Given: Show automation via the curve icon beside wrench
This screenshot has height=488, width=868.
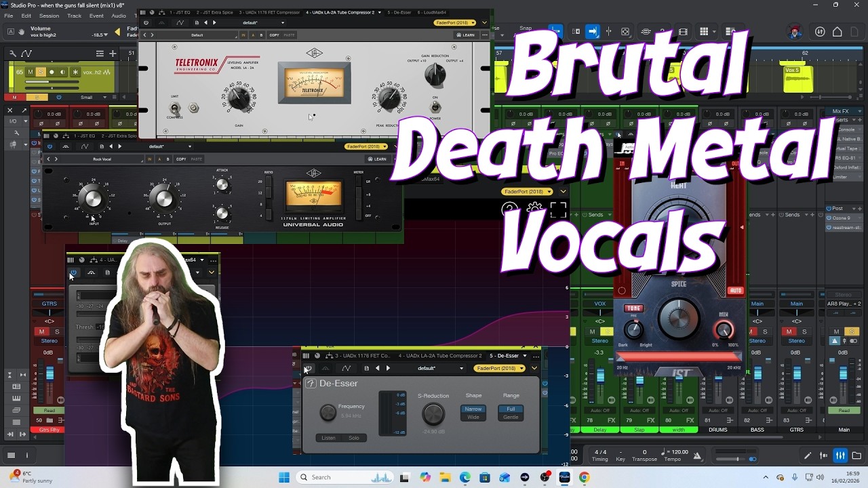Looking at the screenshot, I should coord(26,54).
